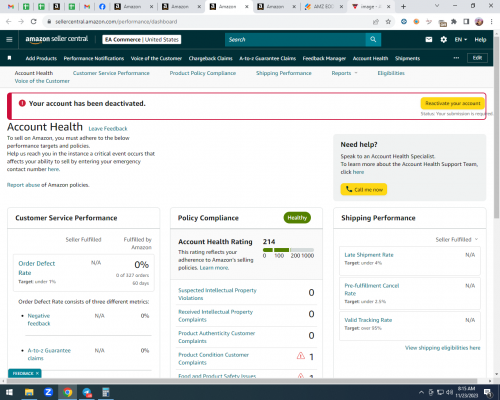This screenshot has width=500, height=400.
Task: Open the three-dot more menu in favorites bar
Action: point(456,58)
